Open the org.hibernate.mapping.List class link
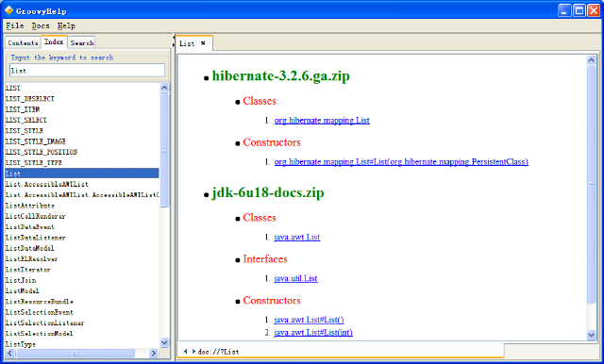Screen dimensions: 604x364 point(322,121)
